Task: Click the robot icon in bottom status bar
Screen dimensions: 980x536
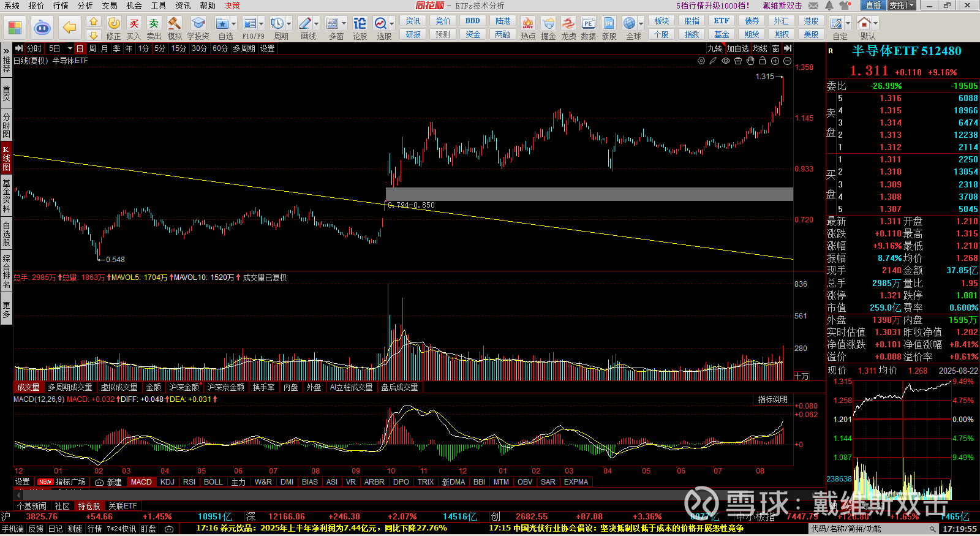Action: (170, 529)
